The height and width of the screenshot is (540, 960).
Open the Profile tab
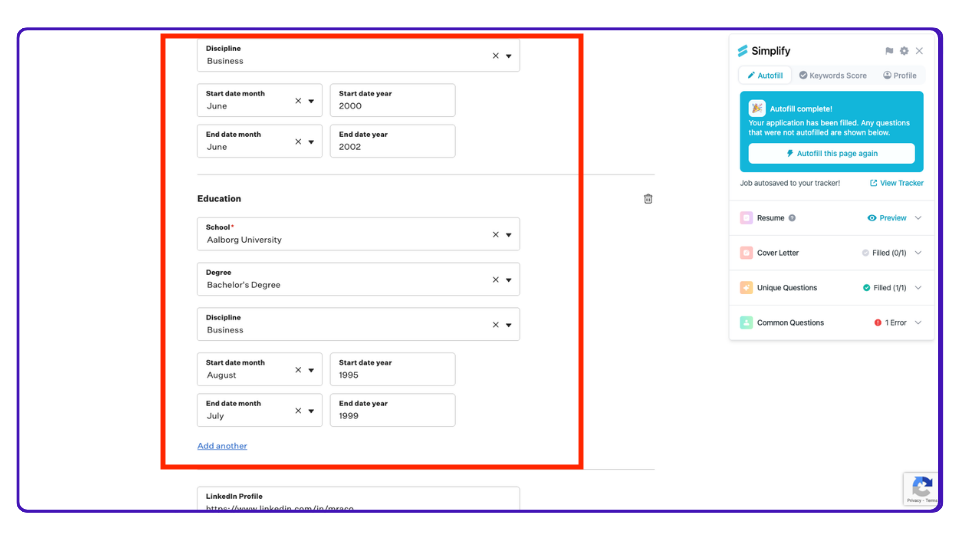pos(899,75)
